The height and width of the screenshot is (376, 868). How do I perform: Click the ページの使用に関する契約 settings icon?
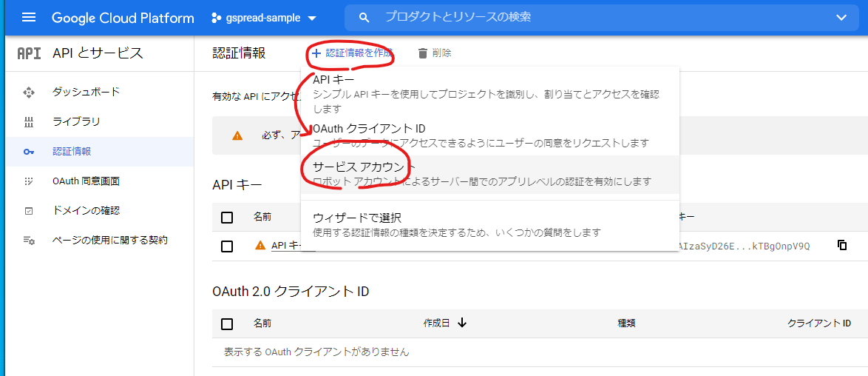click(x=29, y=241)
